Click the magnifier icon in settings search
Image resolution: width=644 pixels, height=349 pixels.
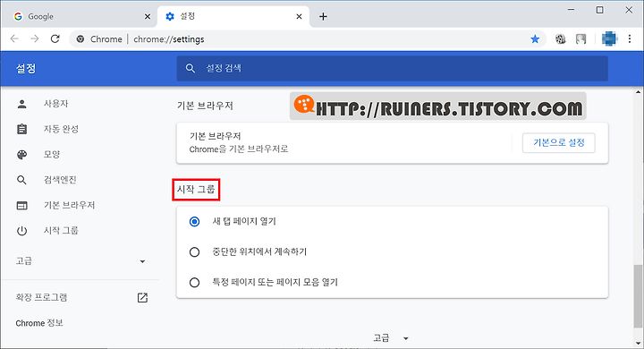coord(191,68)
